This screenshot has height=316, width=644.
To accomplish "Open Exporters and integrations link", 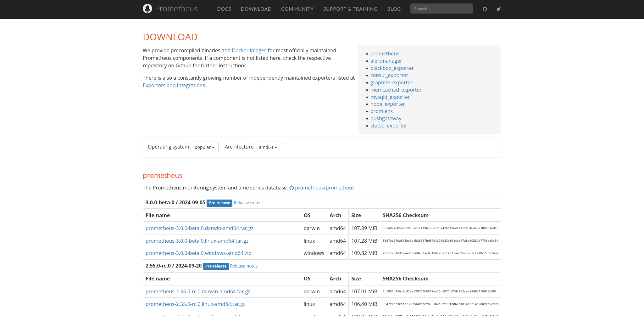I will tap(174, 85).
